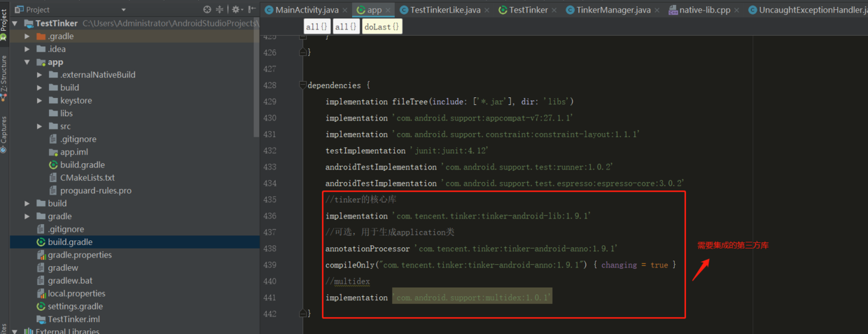Select build.gradle inside app folder
Viewport: 868px width, 334px height.
[x=83, y=165]
